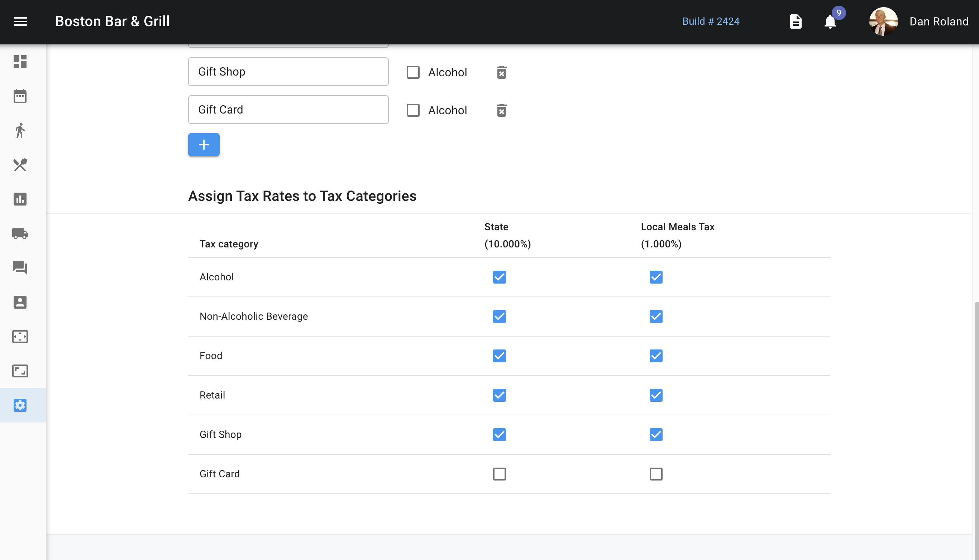Enable State tax for Gift Card
979x560 pixels.
pos(499,474)
